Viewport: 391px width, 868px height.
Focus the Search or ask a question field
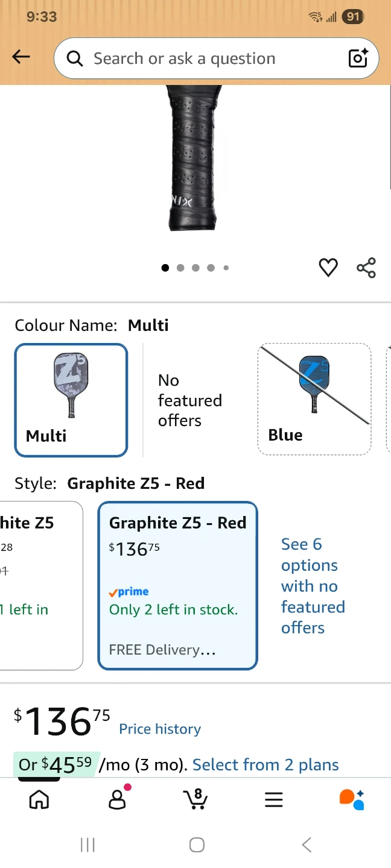click(x=217, y=58)
